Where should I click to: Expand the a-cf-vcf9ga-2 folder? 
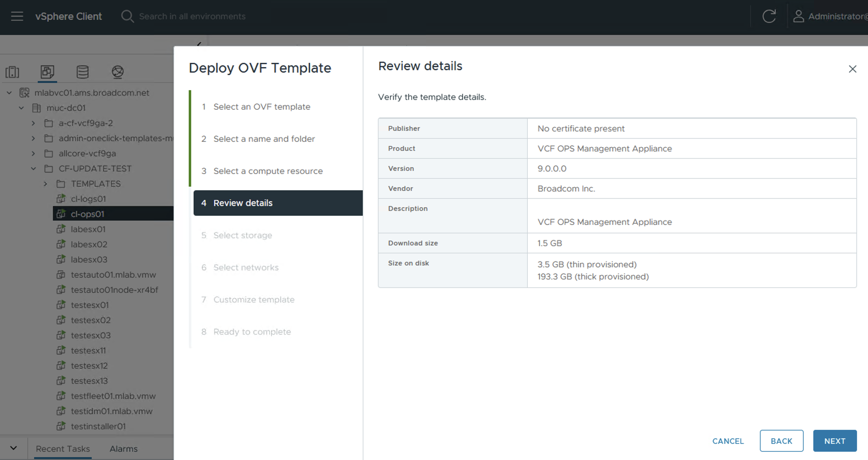click(33, 123)
